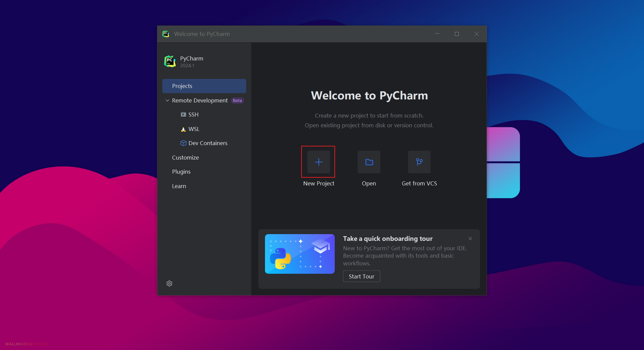Viewport: 644px width, 350px height.
Task: Maximize the Welcome to PyCharm window
Action: [x=457, y=34]
